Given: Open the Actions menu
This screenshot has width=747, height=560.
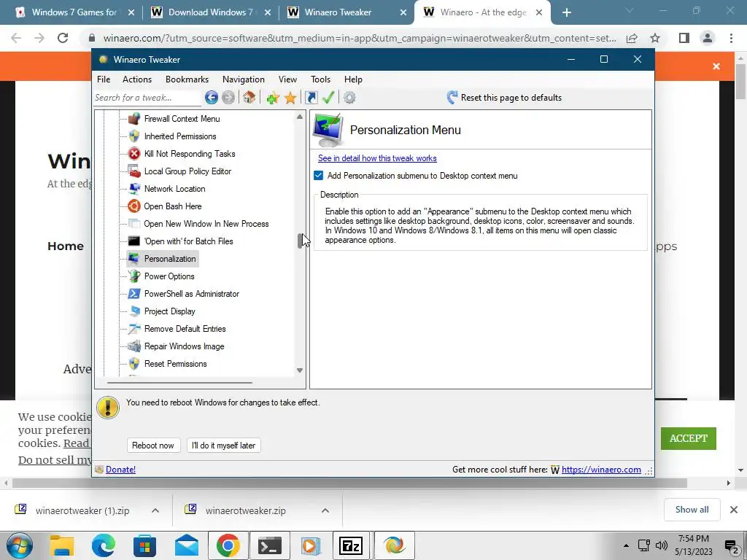Looking at the screenshot, I should [x=137, y=79].
